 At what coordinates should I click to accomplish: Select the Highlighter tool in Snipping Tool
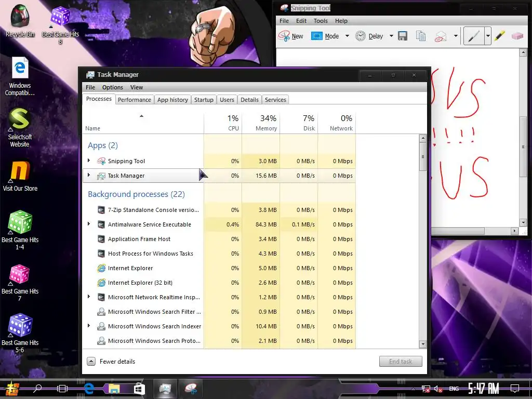point(499,36)
